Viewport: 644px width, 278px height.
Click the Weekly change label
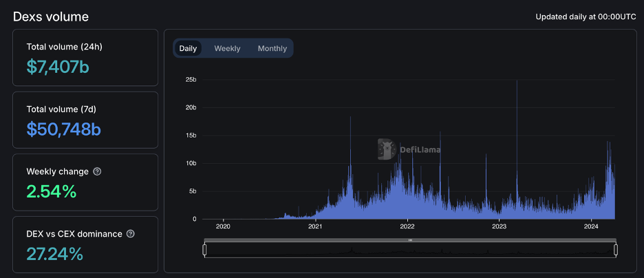click(58, 171)
